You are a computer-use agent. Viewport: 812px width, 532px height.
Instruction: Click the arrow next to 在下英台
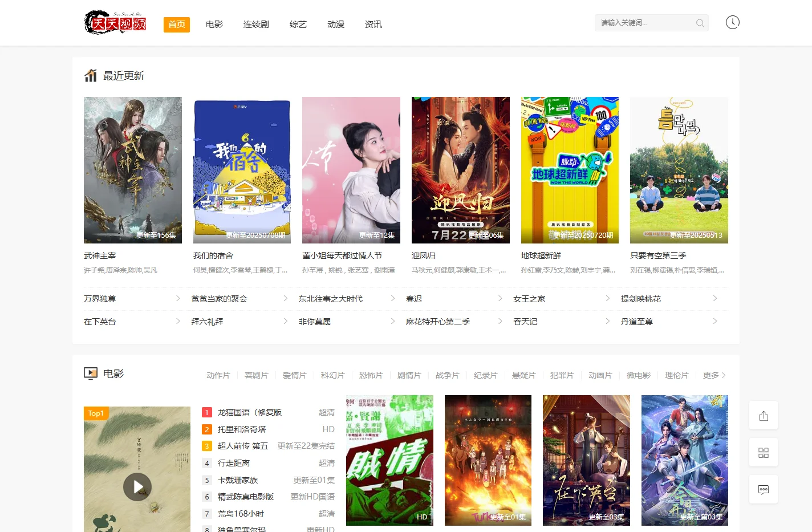coord(178,321)
